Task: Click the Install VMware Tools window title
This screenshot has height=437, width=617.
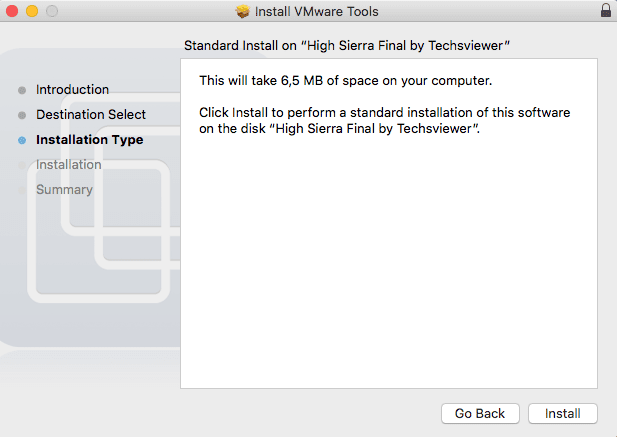Action: point(317,11)
